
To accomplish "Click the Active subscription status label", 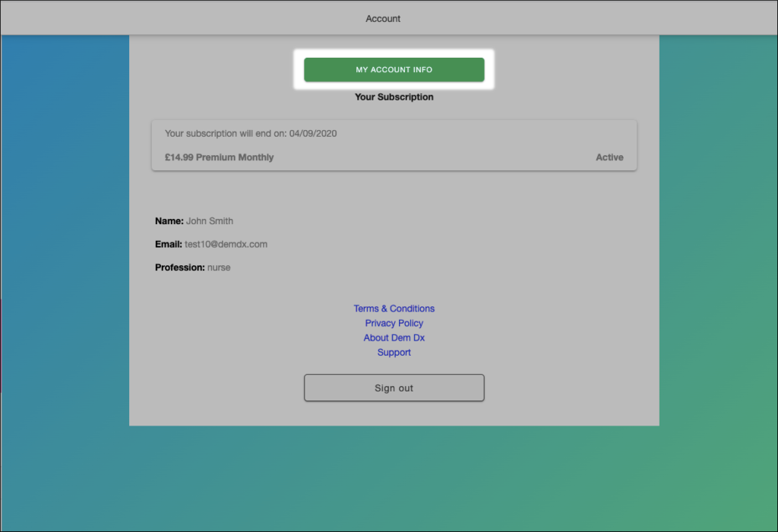I will click(x=609, y=157).
